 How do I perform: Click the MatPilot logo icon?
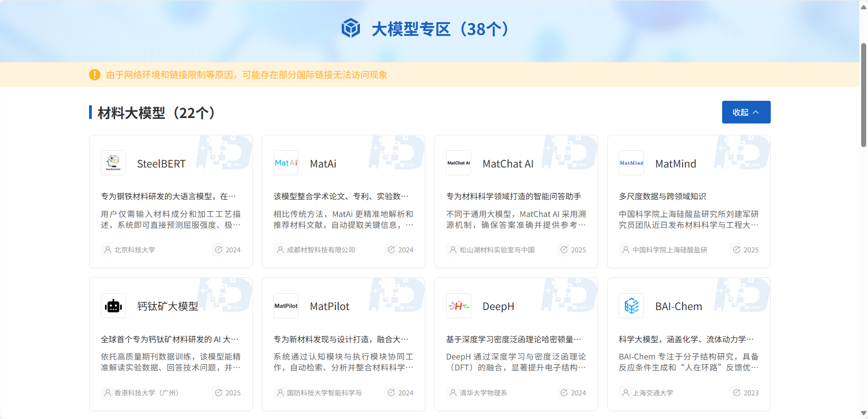(x=286, y=306)
